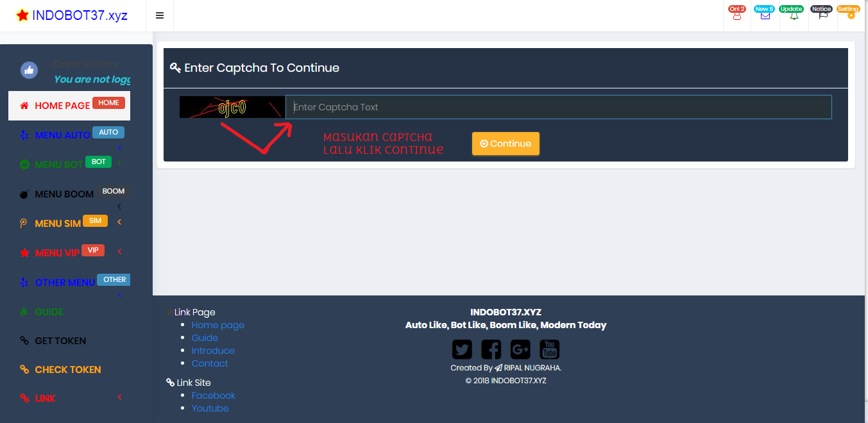Screen dimensions: 868x423
Task: Check new messages via the New mail icon
Action: pyautogui.click(x=765, y=15)
